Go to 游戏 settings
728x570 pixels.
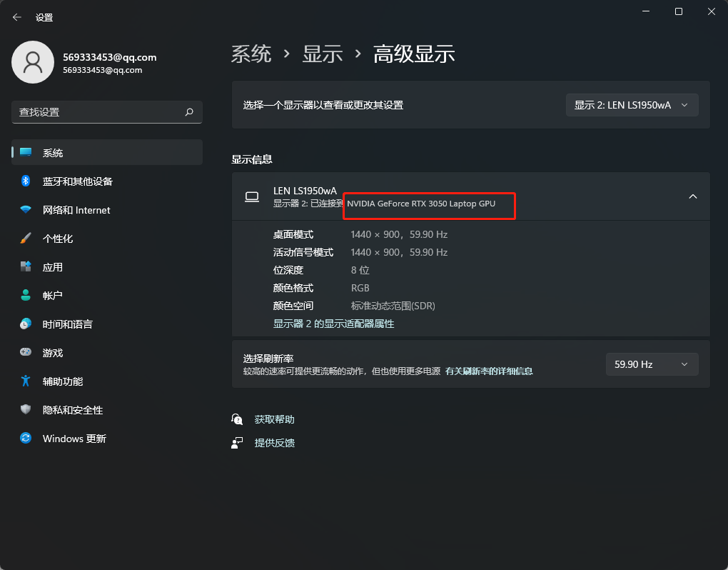[x=107, y=353]
